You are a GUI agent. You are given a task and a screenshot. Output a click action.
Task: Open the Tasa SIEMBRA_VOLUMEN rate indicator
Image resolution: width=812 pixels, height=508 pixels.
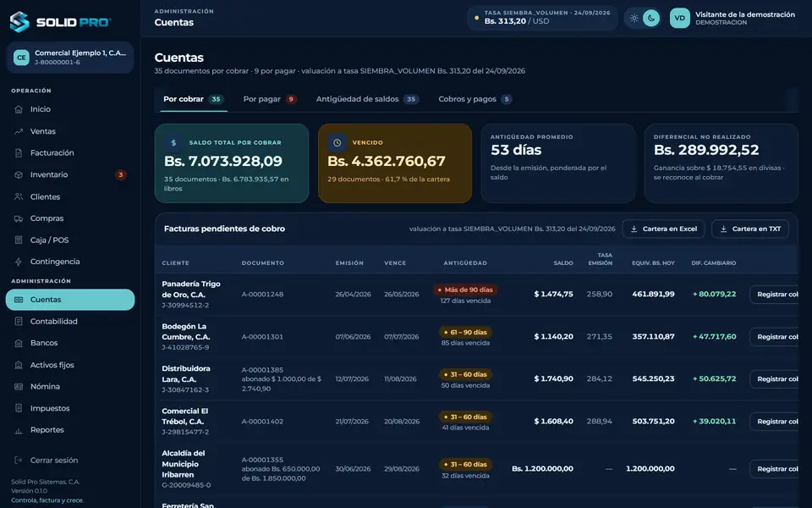pos(542,18)
